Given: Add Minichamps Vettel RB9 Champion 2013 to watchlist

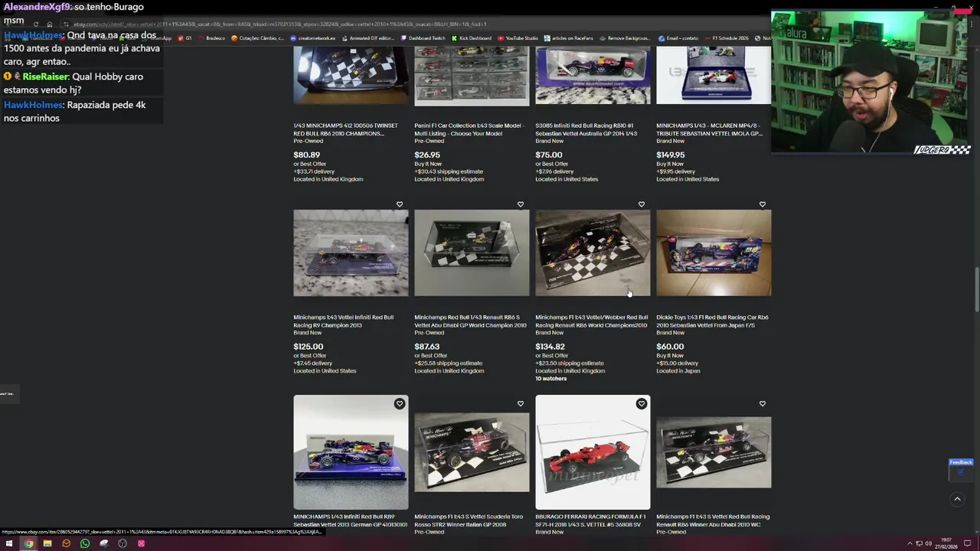Looking at the screenshot, I should pyautogui.click(x=400, y=204).
